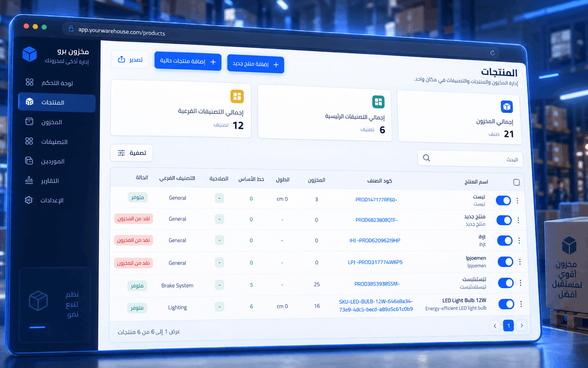Disable the ihjt product switch
588x368 pixels.
tap(505, 241)
